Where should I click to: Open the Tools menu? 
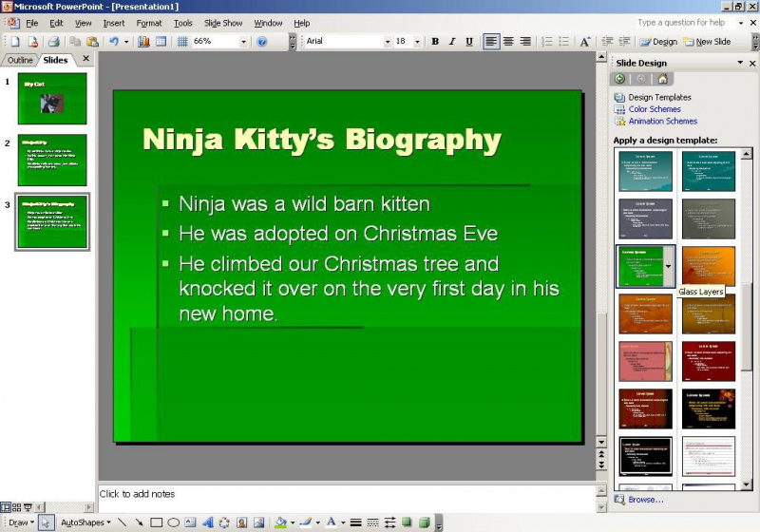pyautogui.click(x=183, y=23)
